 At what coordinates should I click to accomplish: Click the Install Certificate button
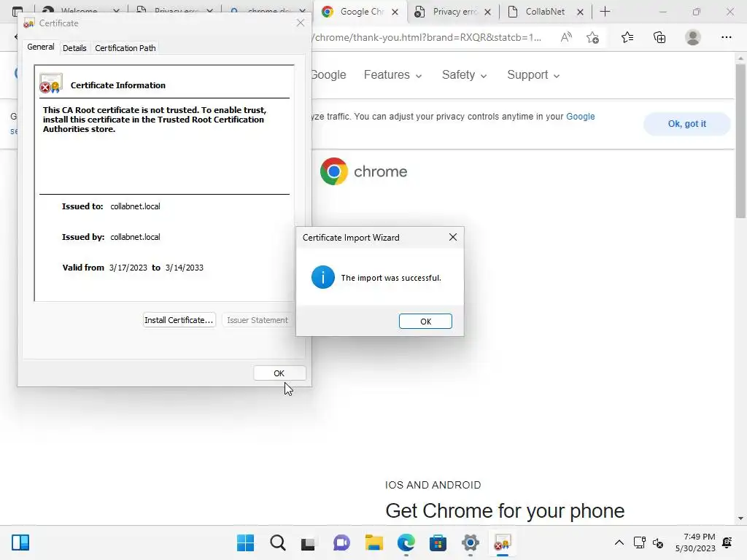pyautogui.click(x=179, y=320)
